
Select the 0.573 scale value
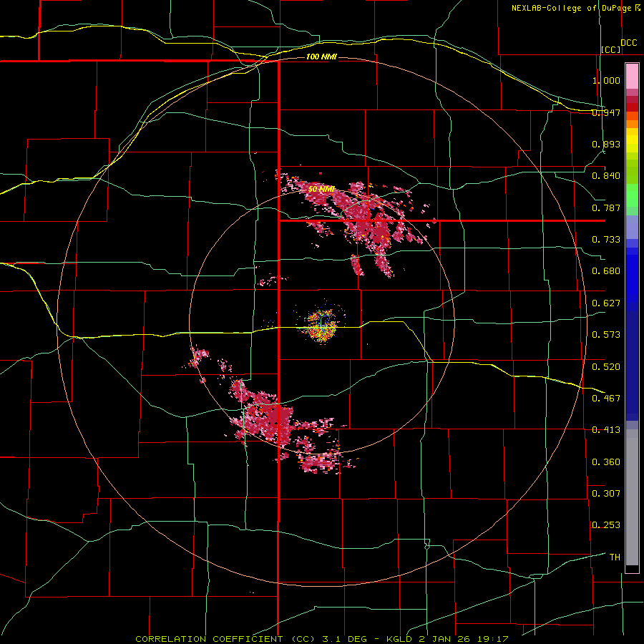[606, 335]
